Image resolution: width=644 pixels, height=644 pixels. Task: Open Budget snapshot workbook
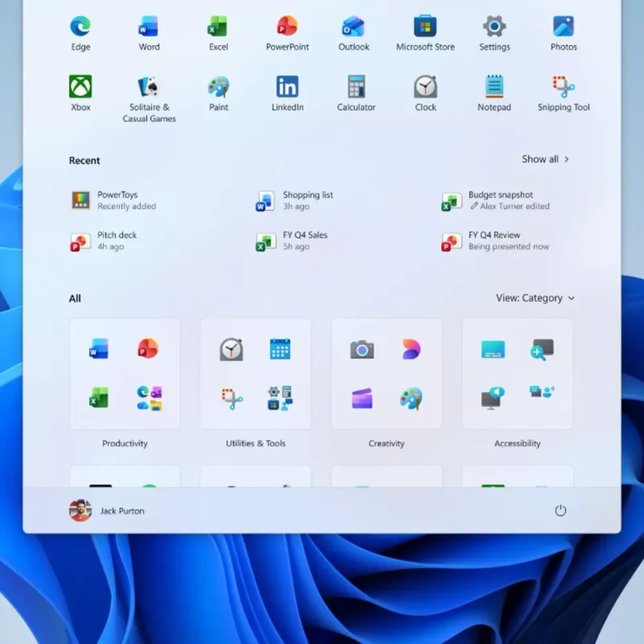[x=495, y=200]
